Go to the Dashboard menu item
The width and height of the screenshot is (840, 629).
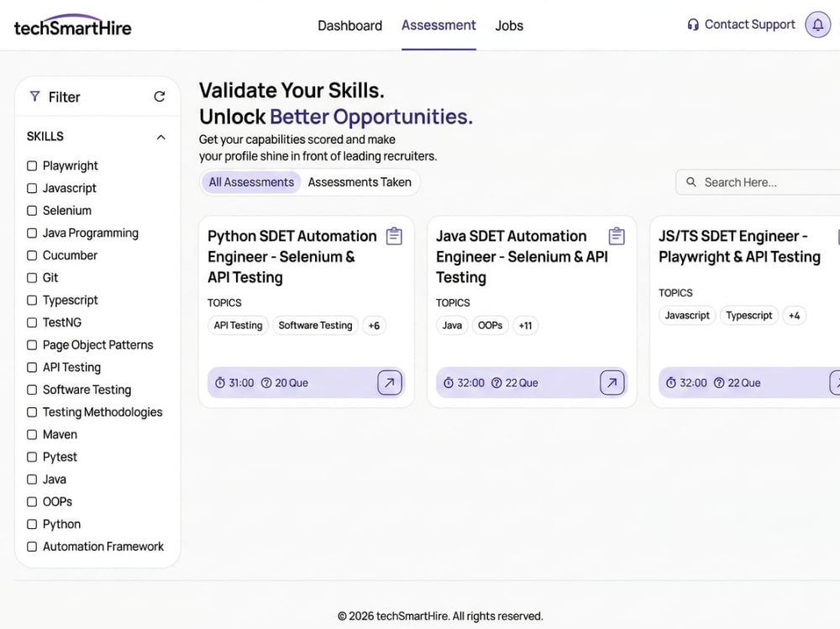click(349, 26)
